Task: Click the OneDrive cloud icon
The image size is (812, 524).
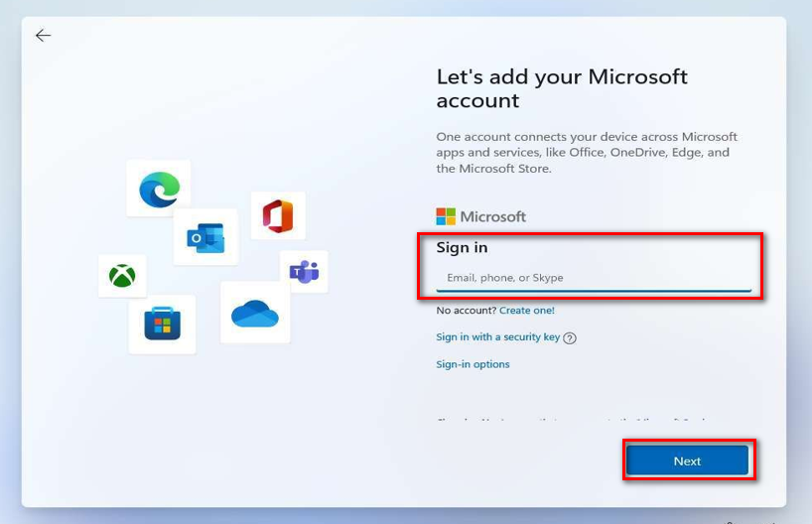Action: click(255, 314)
